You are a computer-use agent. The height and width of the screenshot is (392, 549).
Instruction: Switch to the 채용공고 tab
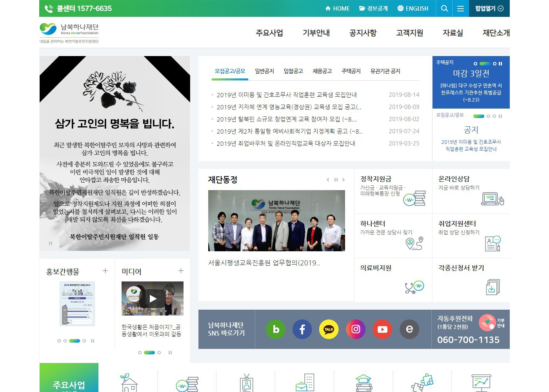[x=322, y=71]
